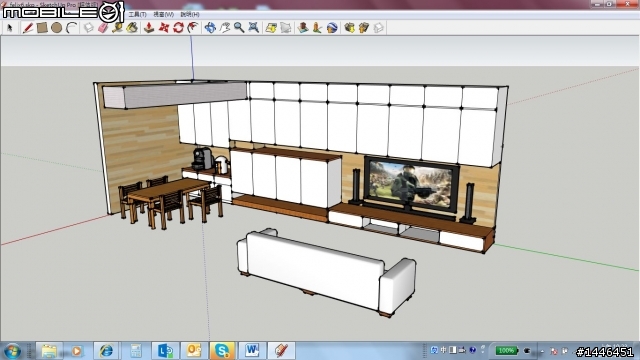Open Internet Explorer from taskbar
Image resolution: width=640 pixels, height=360 pixels.
click(x=106, y=351)
